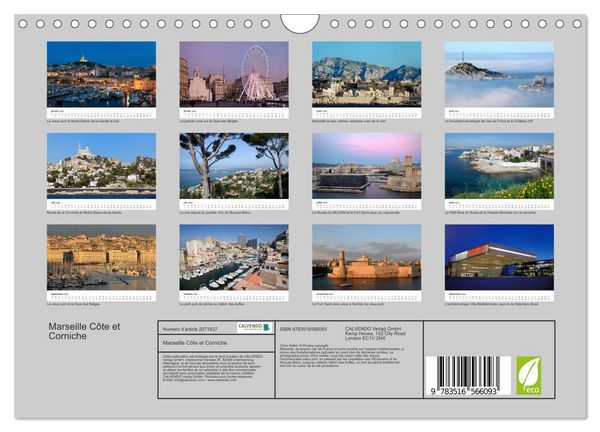Click caption under the fishing harbour photo

click(212, 304)
